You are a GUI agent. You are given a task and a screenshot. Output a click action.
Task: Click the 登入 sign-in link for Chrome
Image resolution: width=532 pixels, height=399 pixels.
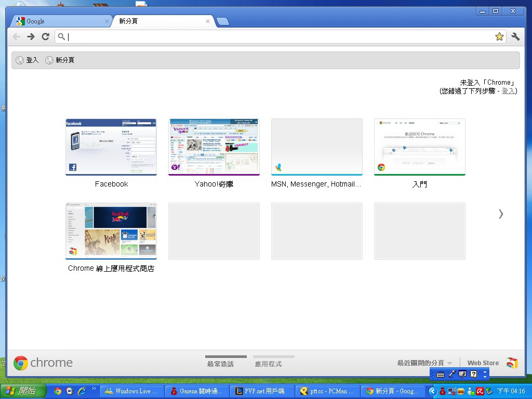tap(508, 91)
